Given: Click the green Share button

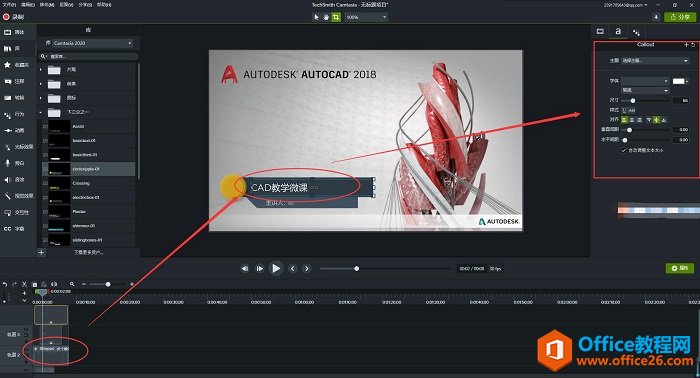Looking at the screenshot, I should [680, 17].
